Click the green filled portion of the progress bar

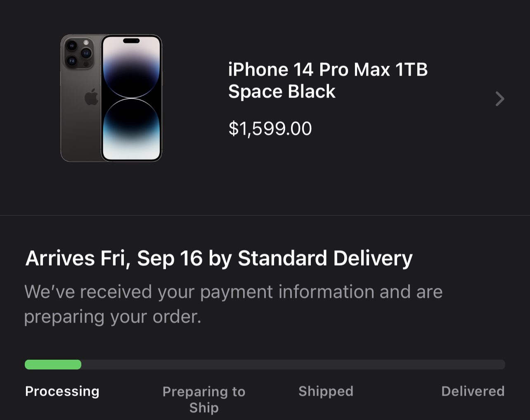tap(53, 364)
